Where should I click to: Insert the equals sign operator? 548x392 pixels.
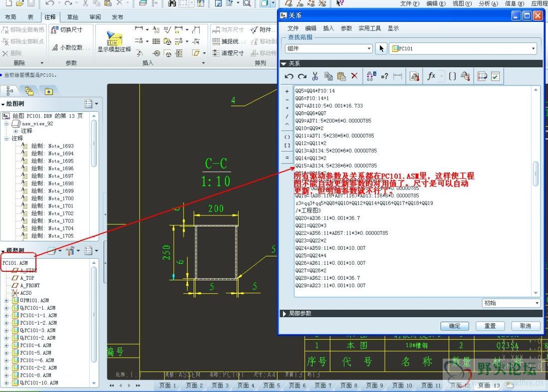click(x=287, y=158)
